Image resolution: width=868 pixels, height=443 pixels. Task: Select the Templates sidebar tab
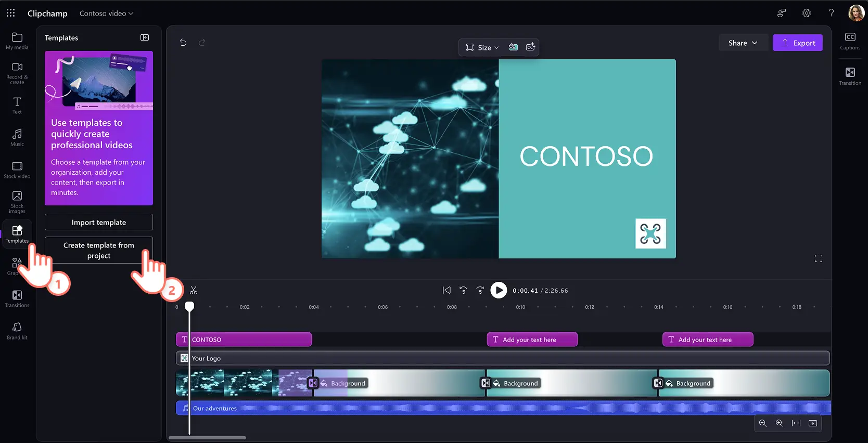17,234
